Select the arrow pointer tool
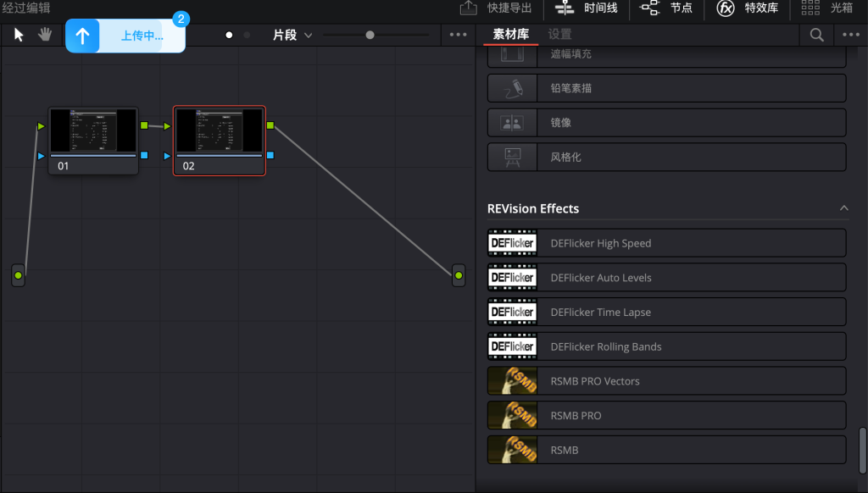This screenshot has height=493, width=868. (x=19, y=36)
